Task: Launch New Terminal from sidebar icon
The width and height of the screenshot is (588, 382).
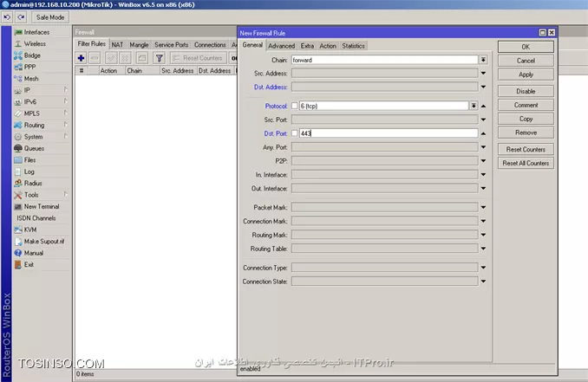Action: (18, 206)
